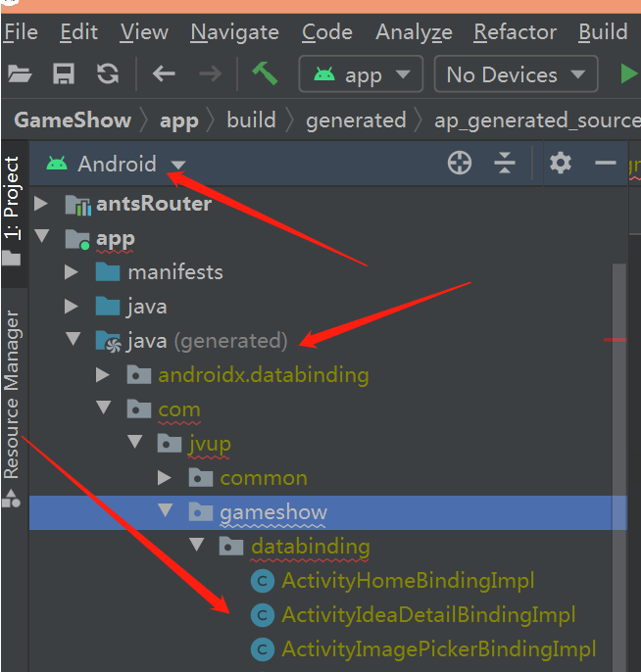Collapse the java (generated) folder
641x672 pixels.
(72, 341)
